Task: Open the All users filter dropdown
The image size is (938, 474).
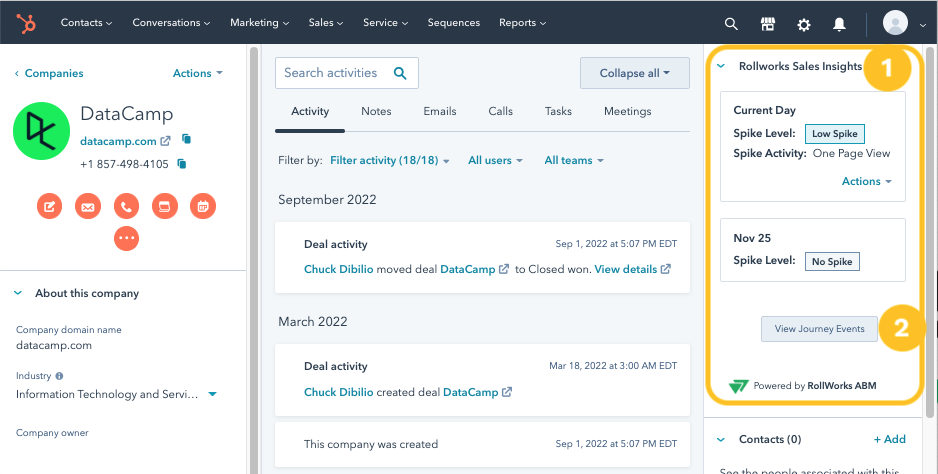Action: 495,160
